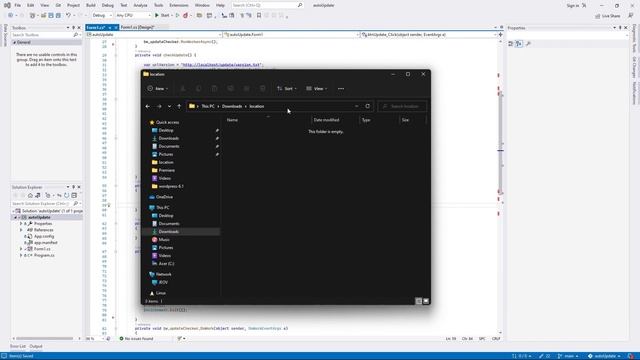640x360 pixels.
Task: Click Collapse All icon in Solution Explorer
Action: [x=74, y=196]
